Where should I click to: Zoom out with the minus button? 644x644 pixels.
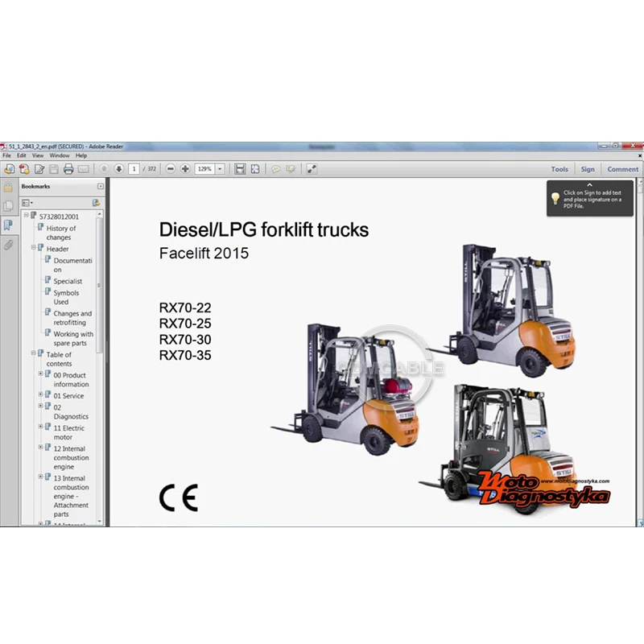[x=171, y=169]
